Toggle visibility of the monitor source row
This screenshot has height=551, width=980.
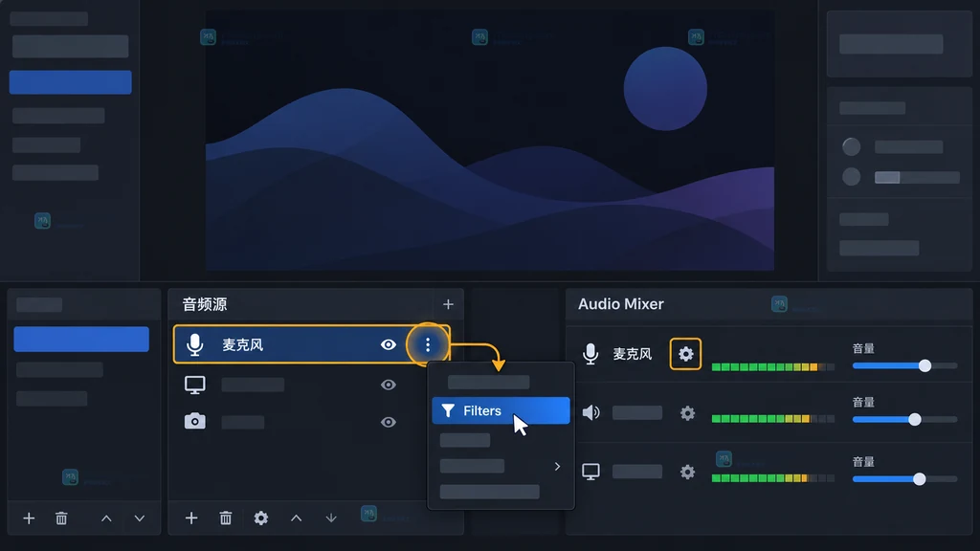pyautogui.click(x=389, y=385)
